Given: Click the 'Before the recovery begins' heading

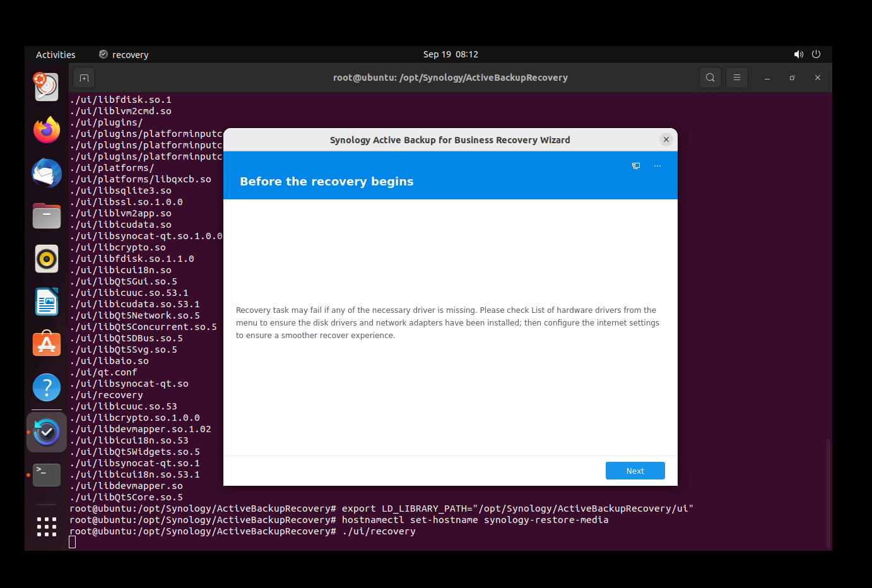Looking at the screenshot, I should [327, 182].
